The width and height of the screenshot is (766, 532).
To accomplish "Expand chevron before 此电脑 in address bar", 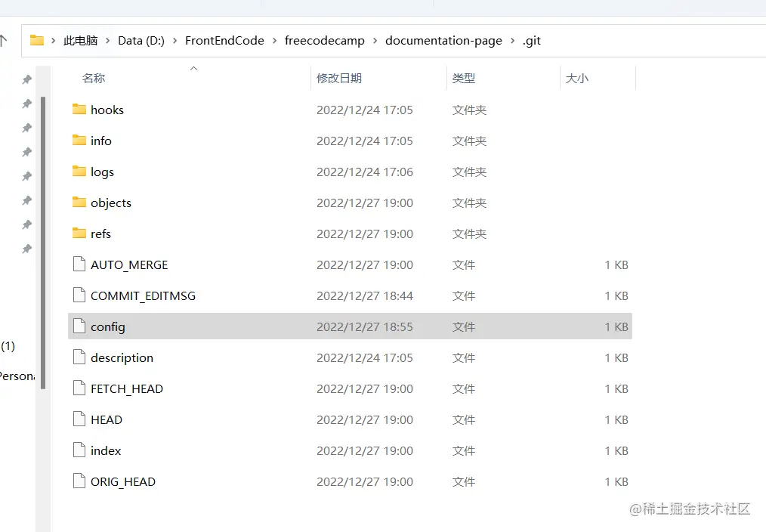I will point(53,41).
